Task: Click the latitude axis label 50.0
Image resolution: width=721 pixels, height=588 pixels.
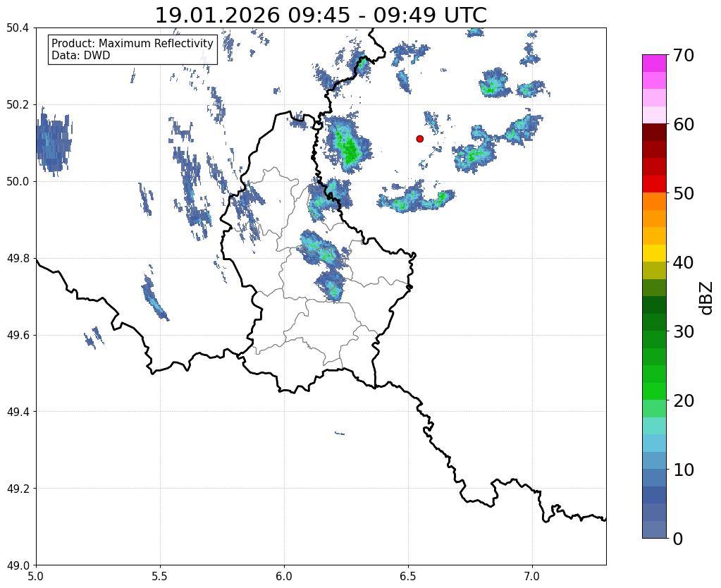Action: (x=18, y=181)
